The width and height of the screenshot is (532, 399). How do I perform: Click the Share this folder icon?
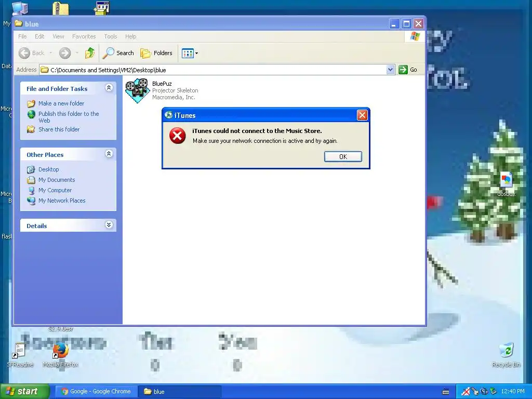point(31,129)
